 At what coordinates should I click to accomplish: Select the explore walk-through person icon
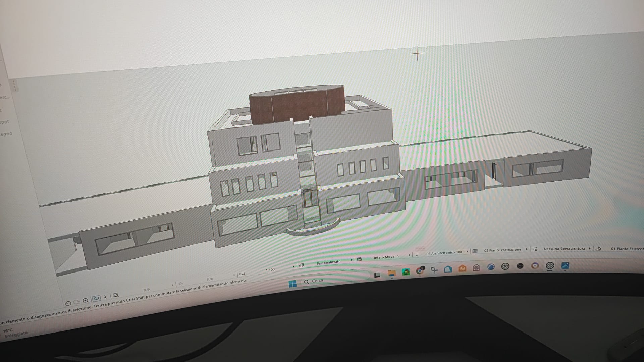pos(106,297)
